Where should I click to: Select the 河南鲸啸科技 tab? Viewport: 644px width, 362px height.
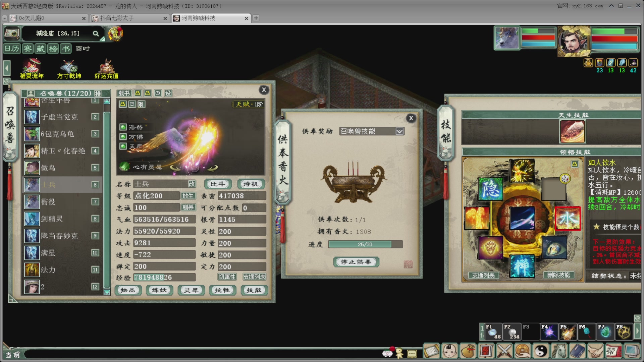point(211,18)
